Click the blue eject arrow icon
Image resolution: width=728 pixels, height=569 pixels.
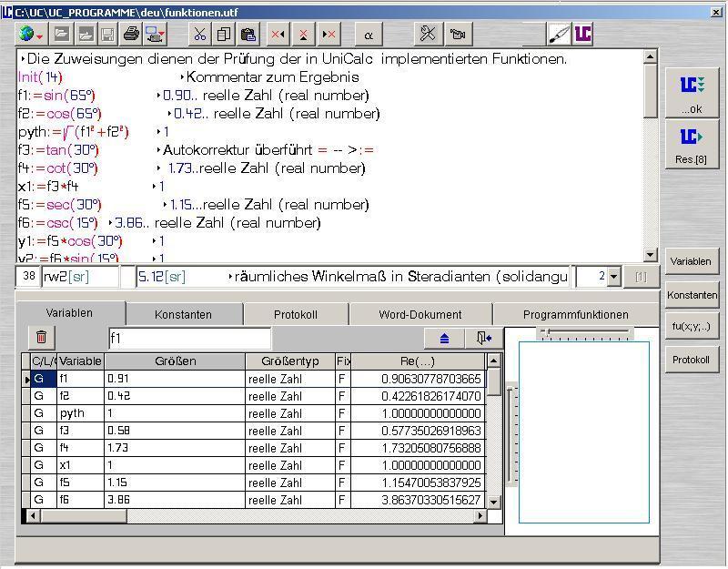tap(444, 338)
